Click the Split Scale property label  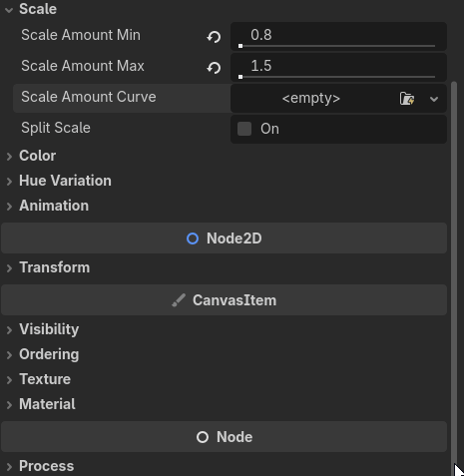coord(56,128)
